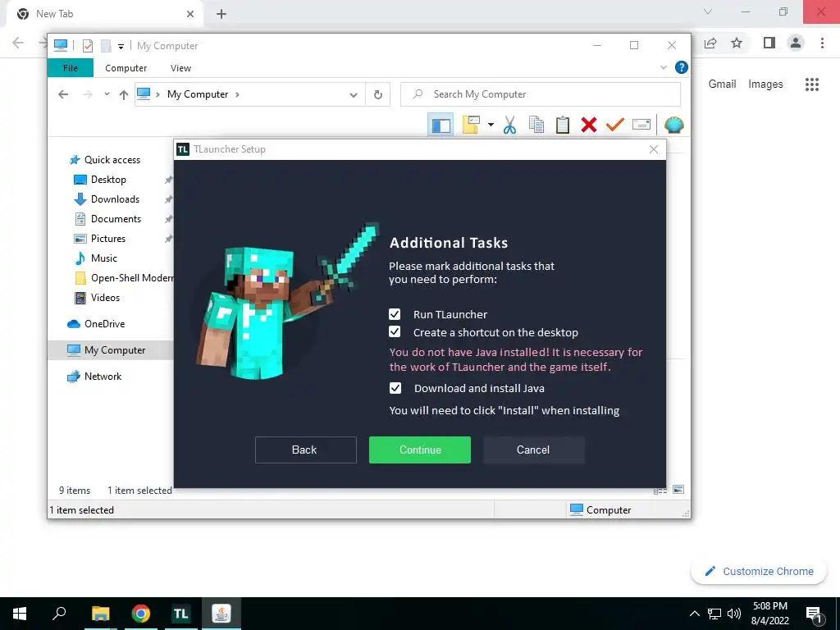Switch to details view icon

pyautogui.click(x=660, y=491)
